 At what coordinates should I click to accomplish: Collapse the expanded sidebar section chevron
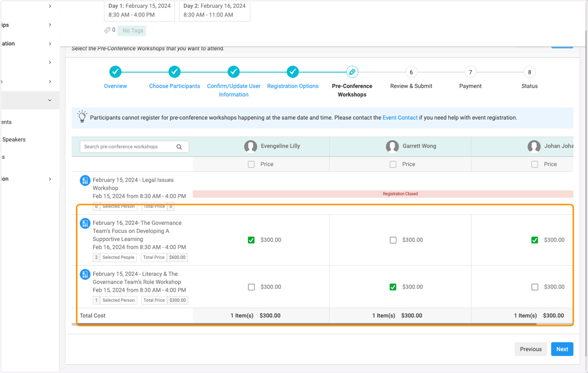(x=50, y=100)
